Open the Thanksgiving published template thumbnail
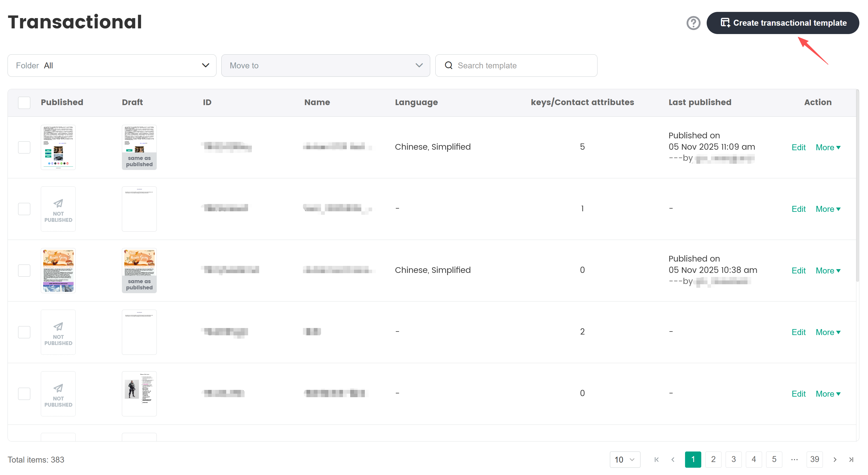The height and width of the screenshot is (475, 868). pyautogui.click(x=58, y=270)
